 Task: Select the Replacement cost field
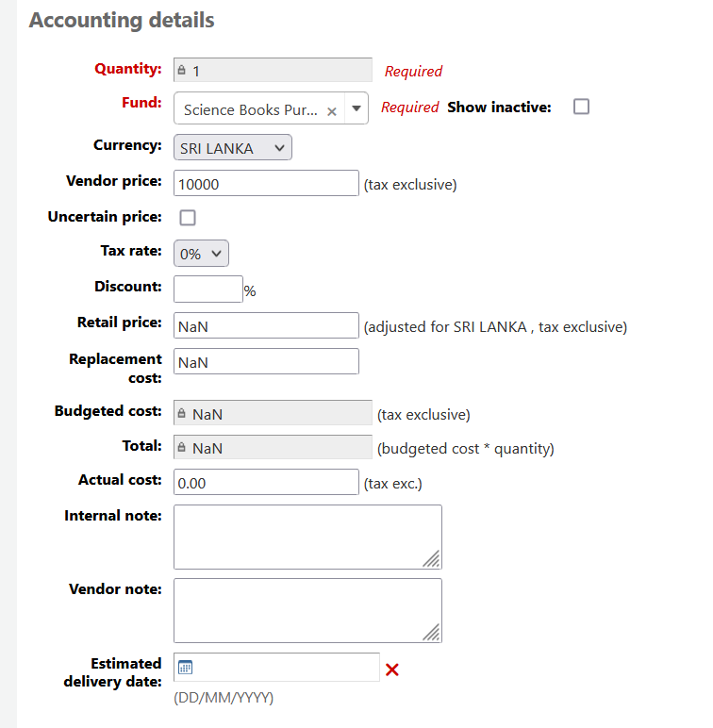click(x=266, y=361)
